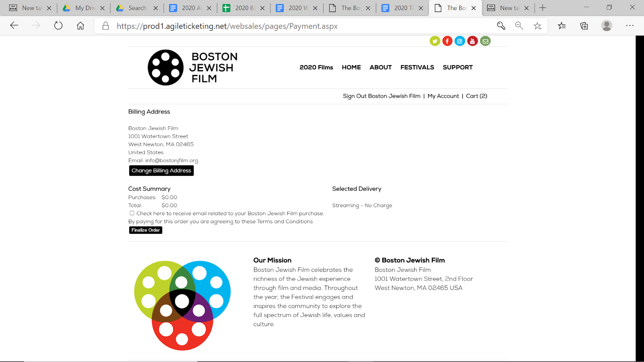
Task: Close the Search tab
Action: 156,8
